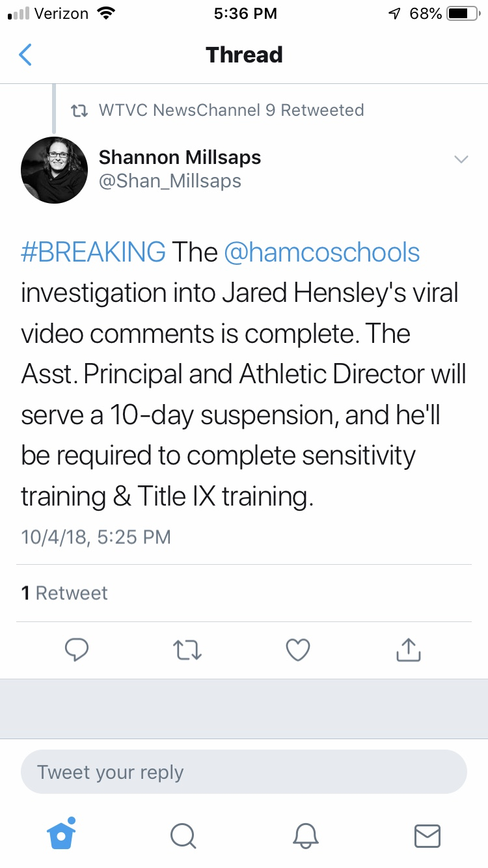
Task: Tap the small retweet icon beside WTVC
Action: pos(79,111)
